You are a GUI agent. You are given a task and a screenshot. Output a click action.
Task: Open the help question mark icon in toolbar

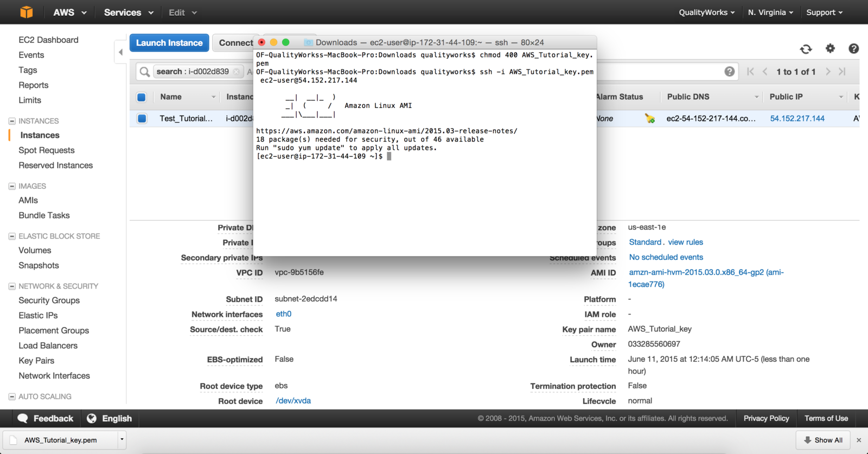pos(853,49)
